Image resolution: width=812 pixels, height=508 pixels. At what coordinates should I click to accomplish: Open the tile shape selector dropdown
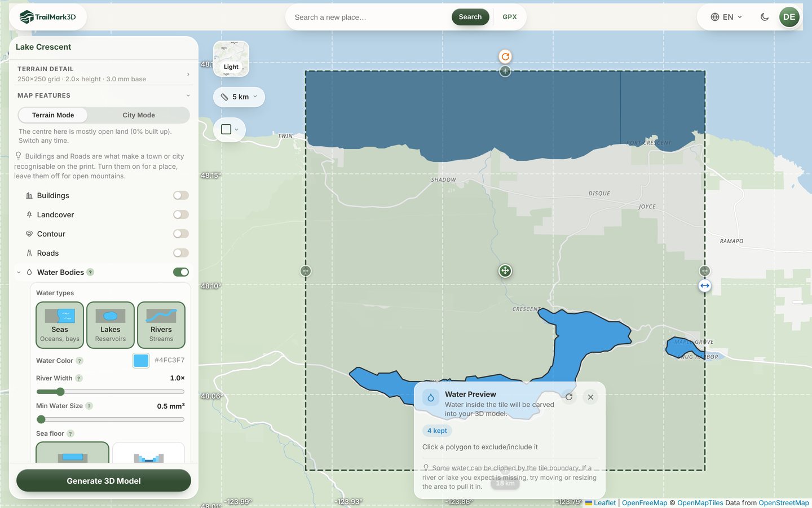click(230, 130)
